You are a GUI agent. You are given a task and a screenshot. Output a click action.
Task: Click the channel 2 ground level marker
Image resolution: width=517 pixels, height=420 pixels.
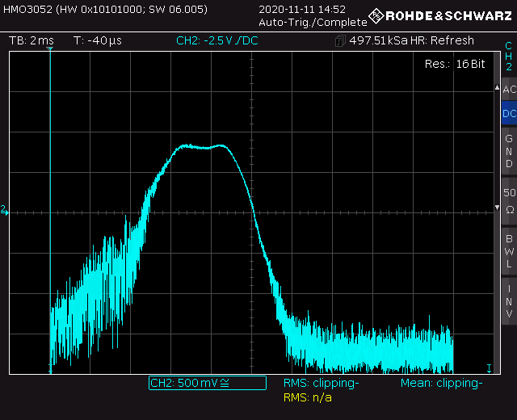pyautogui.click(x=4, y=210)
